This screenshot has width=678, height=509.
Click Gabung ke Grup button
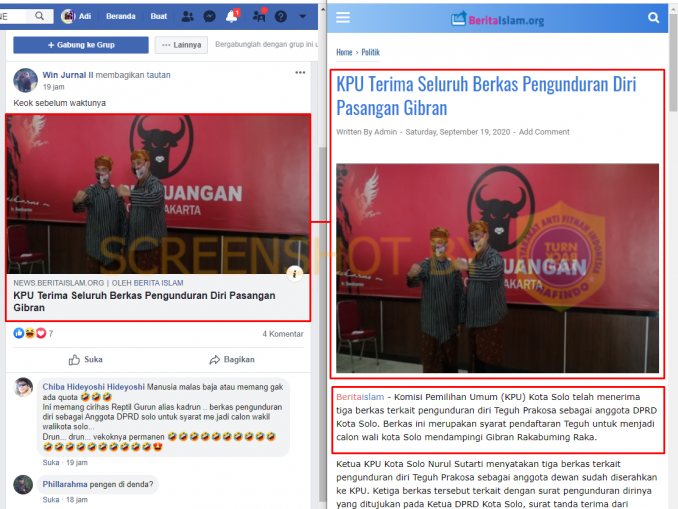tap(81, 45)
